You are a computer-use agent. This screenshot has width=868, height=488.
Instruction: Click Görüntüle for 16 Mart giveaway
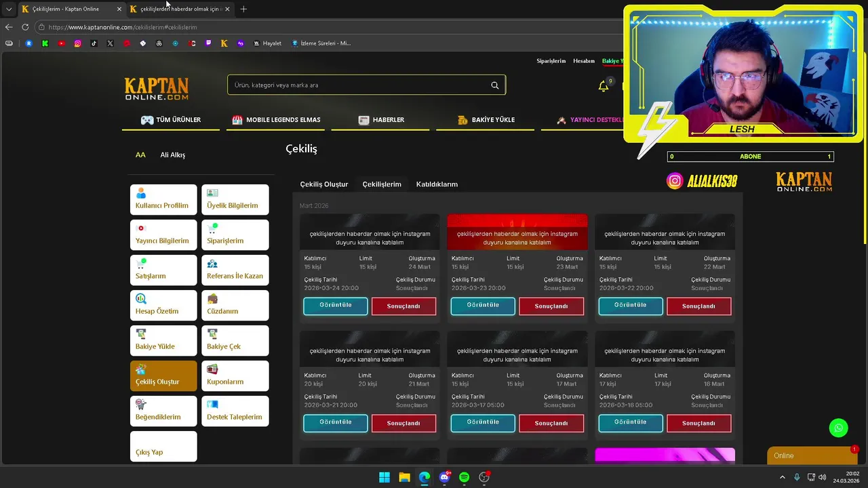coord(631,423)
